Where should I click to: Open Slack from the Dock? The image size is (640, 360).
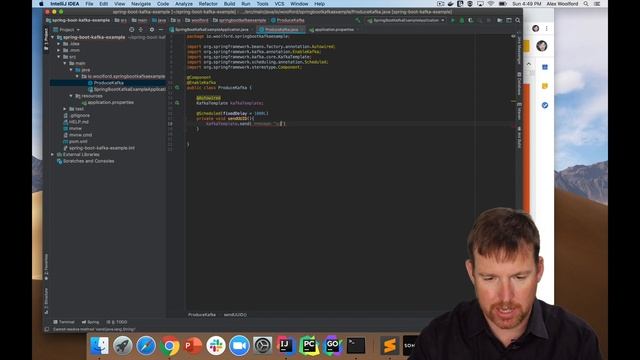[216, 346]
